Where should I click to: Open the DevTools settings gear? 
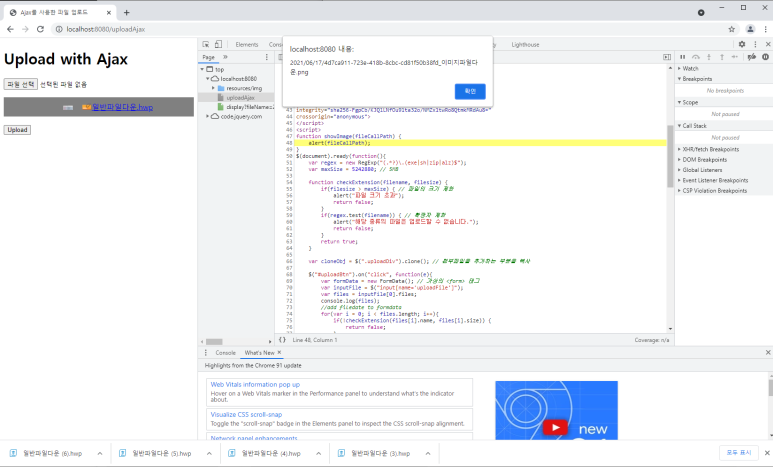(x=742, y=44)
